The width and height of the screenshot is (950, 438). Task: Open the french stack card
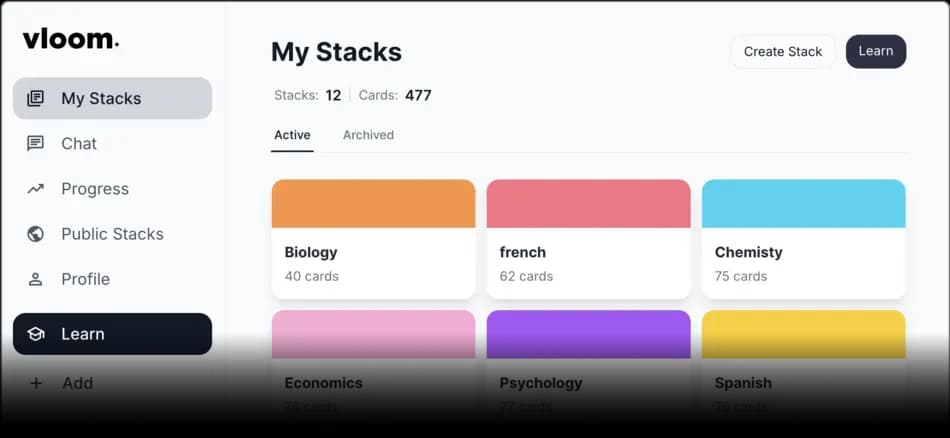coord(588,262)
